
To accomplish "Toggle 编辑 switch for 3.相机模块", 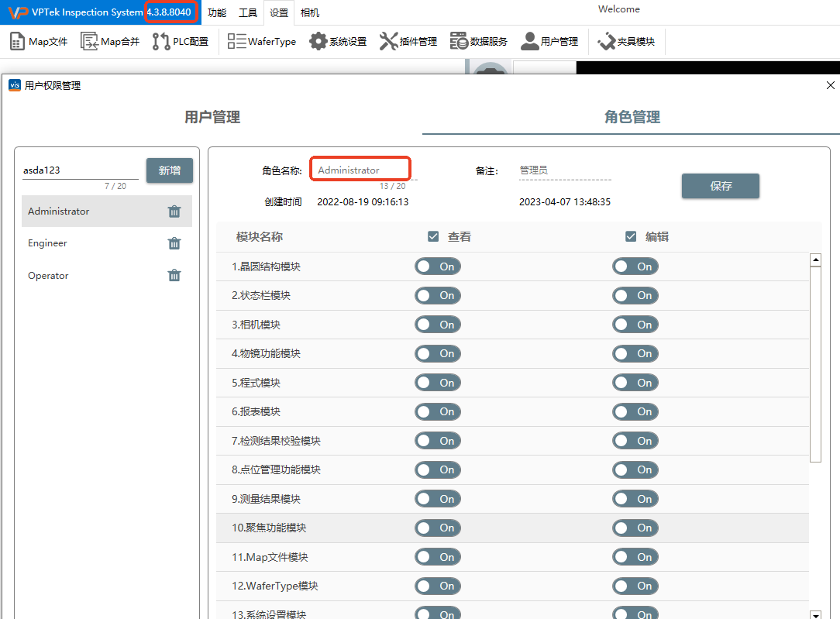I will click(635, 325).
